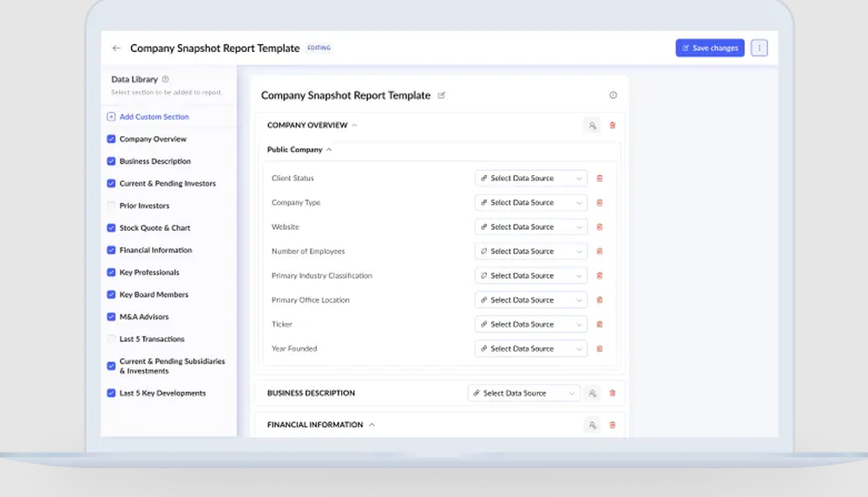Delete the Primary Office Location row
This screenshot has height=497, width=868.
tap(600, 300)
